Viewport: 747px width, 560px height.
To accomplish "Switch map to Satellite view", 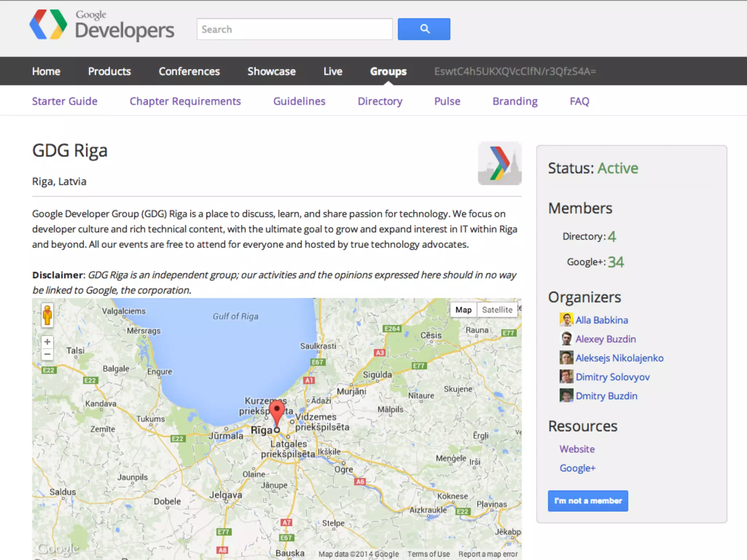I will click(497, 310).
